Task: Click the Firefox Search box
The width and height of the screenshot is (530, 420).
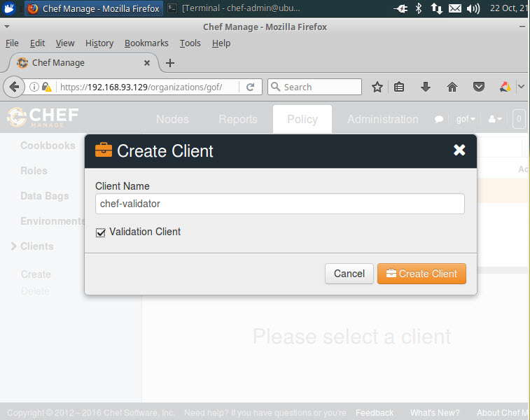Action: pyautogui.click(x=314, y=87)
